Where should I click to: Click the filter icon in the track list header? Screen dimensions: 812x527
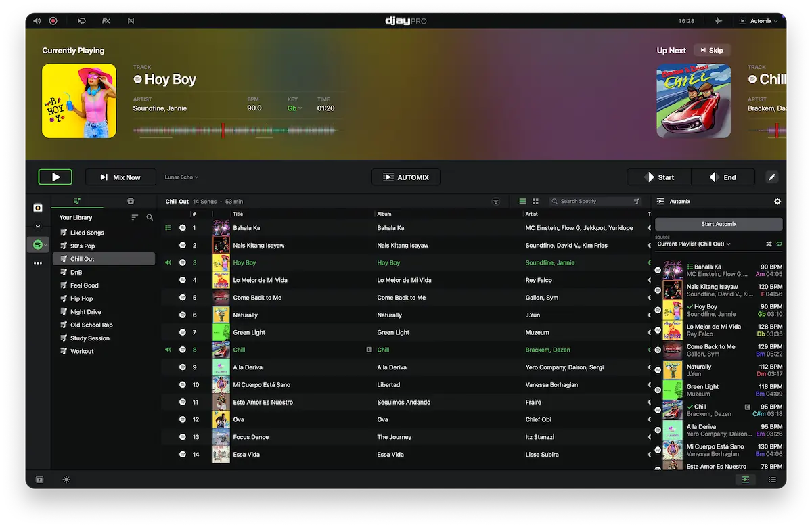pyautogui.click(x=496, y=202)
